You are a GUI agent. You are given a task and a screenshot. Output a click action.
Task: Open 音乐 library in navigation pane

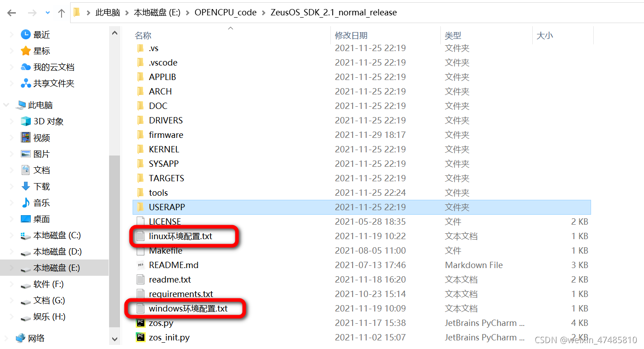pyautogui.click(x=42, y=203)
